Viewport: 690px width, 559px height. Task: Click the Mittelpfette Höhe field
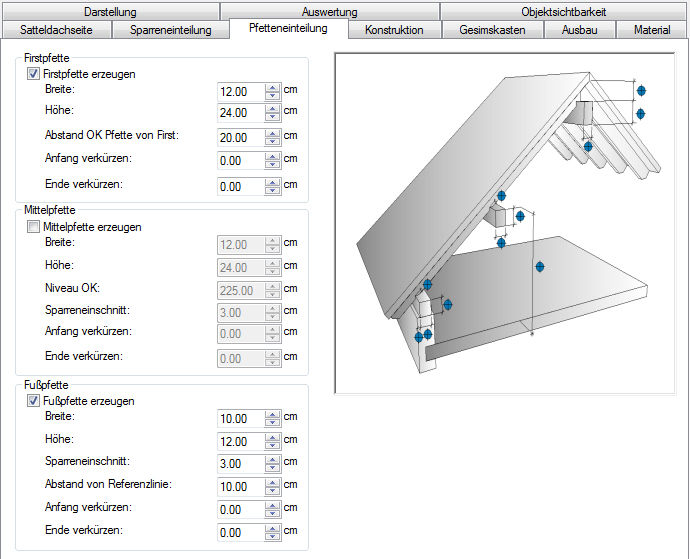point(241,268)
